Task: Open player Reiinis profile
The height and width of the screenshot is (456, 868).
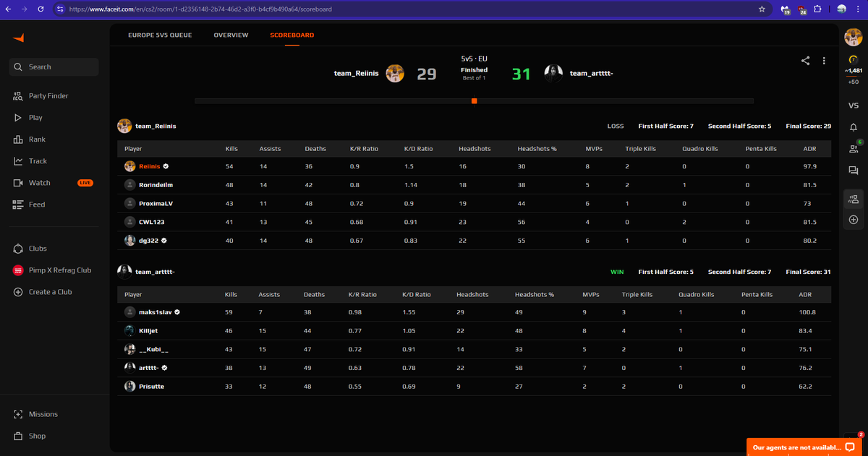Action: click(x=148, y=166)
